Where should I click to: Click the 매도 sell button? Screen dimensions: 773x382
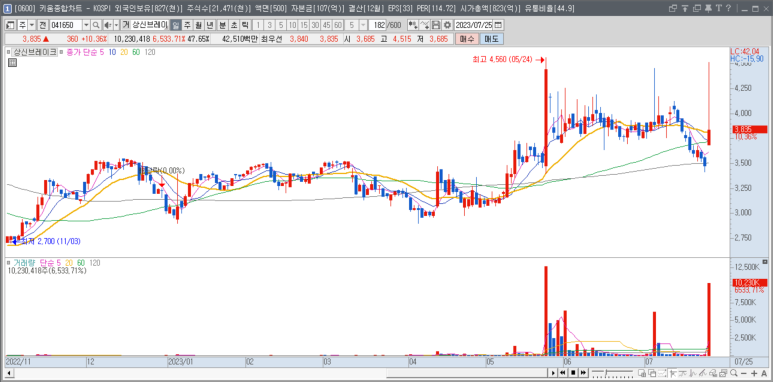point(492,39)
